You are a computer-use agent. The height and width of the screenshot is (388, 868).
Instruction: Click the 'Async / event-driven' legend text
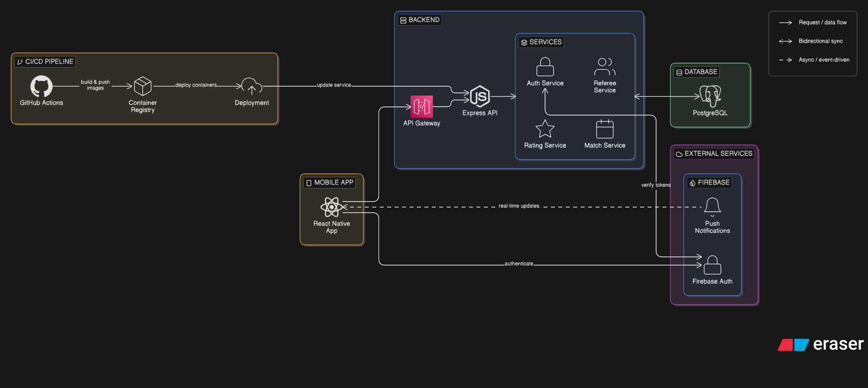click(824, 60)
